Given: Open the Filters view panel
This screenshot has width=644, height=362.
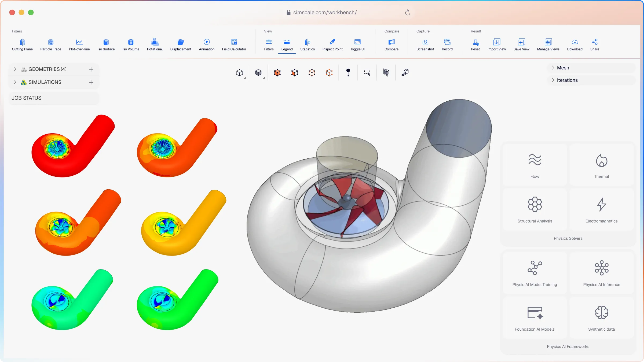Looking at the screenshot, I should pyautogui.click(x=269, y=45).
